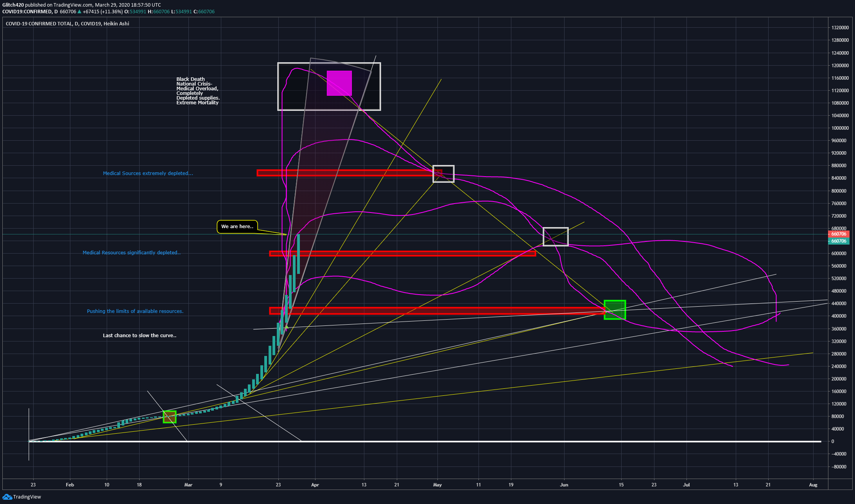Screen dimensions: 855x504
Task: Click the 'Glitch420' author name
Action: [13, 5]
